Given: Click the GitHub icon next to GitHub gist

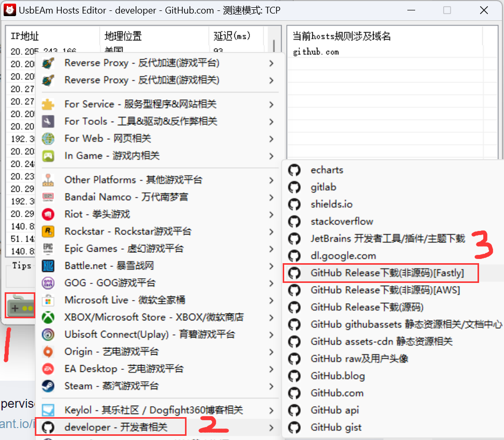Looking at the screenshot, I should 295,428.
